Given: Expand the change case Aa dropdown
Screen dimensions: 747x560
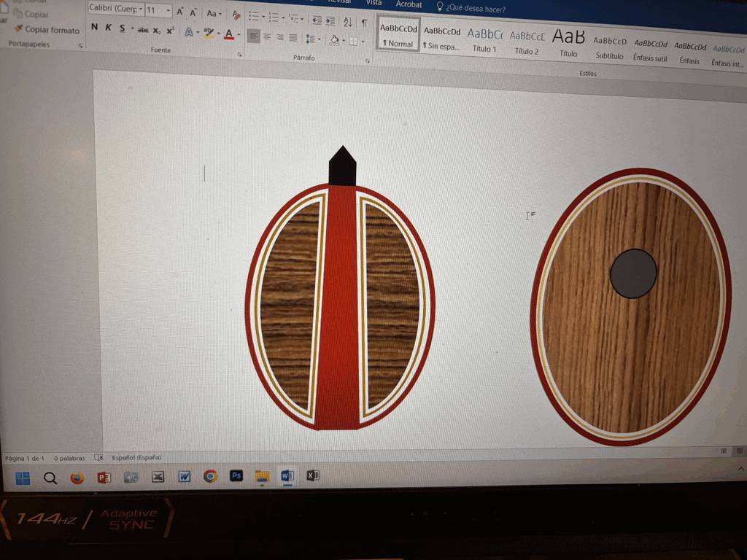Looking at the screenshot, I should click(213, 13).
